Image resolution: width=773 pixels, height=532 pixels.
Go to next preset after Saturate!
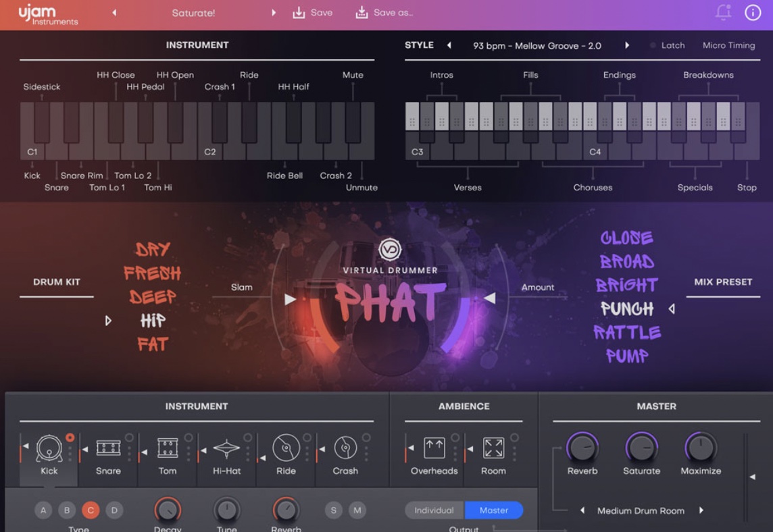pos(274,13)
